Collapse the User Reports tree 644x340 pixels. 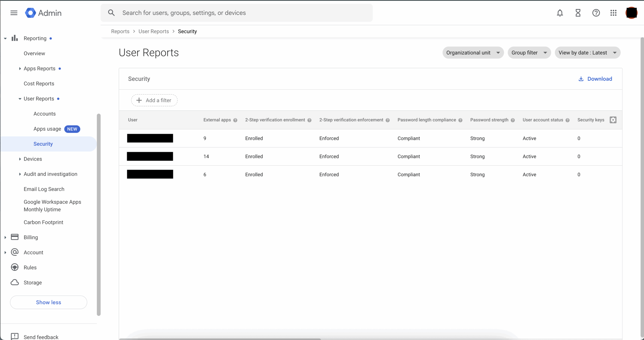point(20,99)
